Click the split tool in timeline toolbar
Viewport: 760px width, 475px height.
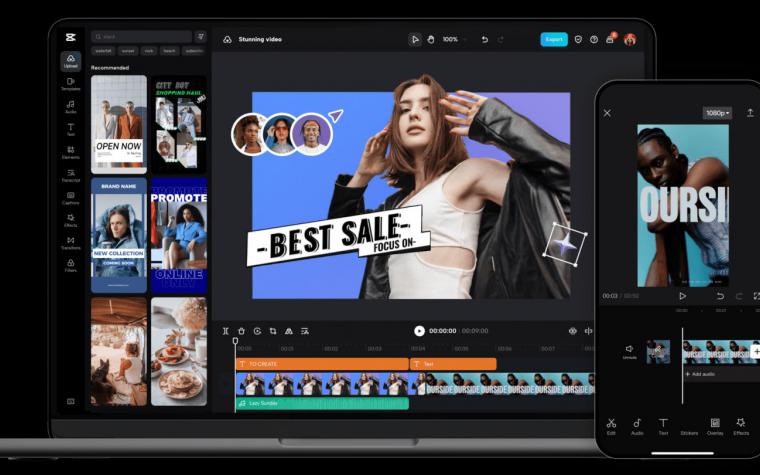click(x=225, y=331)
